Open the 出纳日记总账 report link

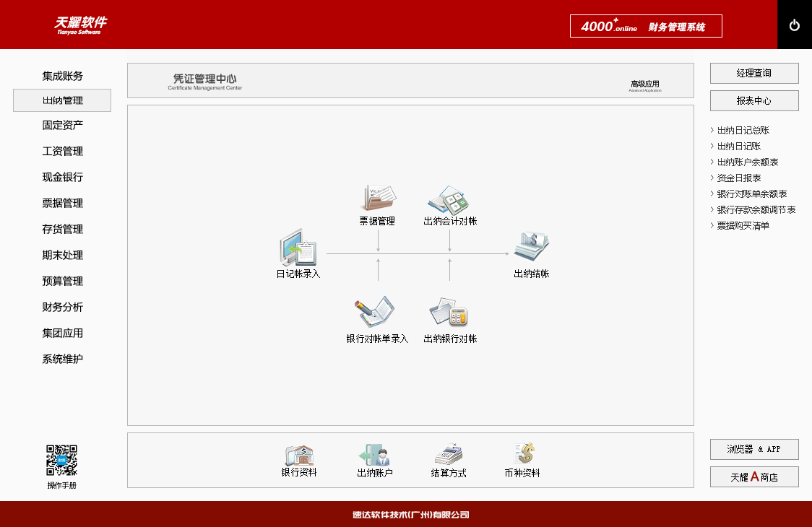[x=743, y=131]
